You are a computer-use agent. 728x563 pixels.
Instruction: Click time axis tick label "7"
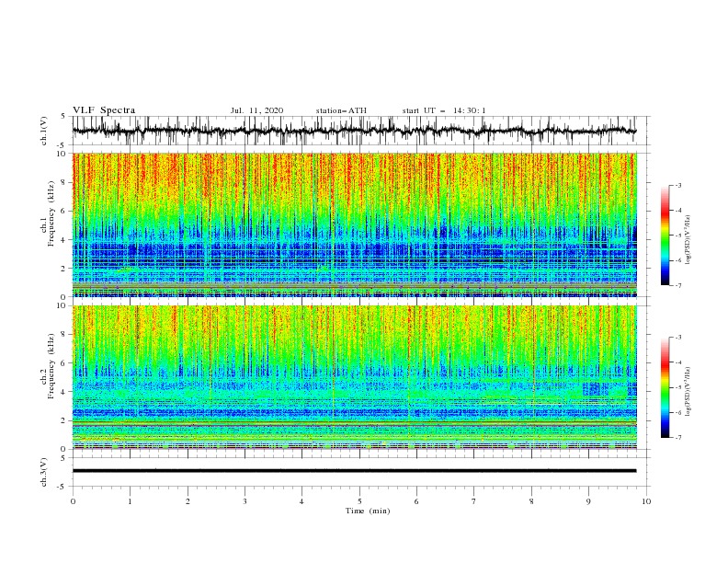pos(474,501)
